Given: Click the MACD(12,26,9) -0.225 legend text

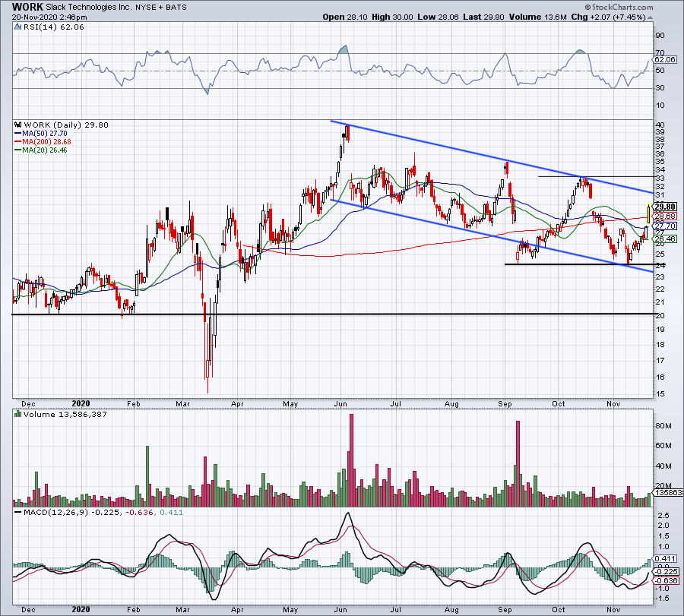Looking at the screenshot, I should pos(71,512).
